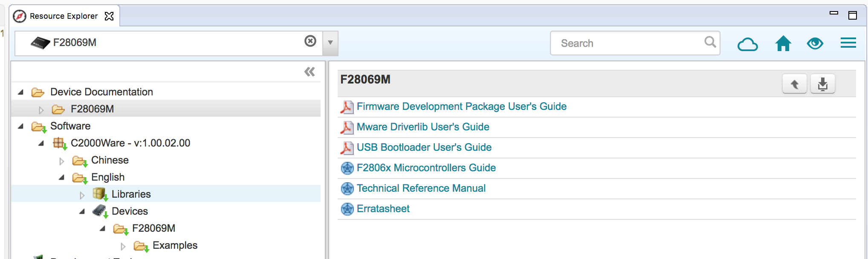Expand the Examples folder node
This screenshot has width=868, height=259.
pos(123,246)
